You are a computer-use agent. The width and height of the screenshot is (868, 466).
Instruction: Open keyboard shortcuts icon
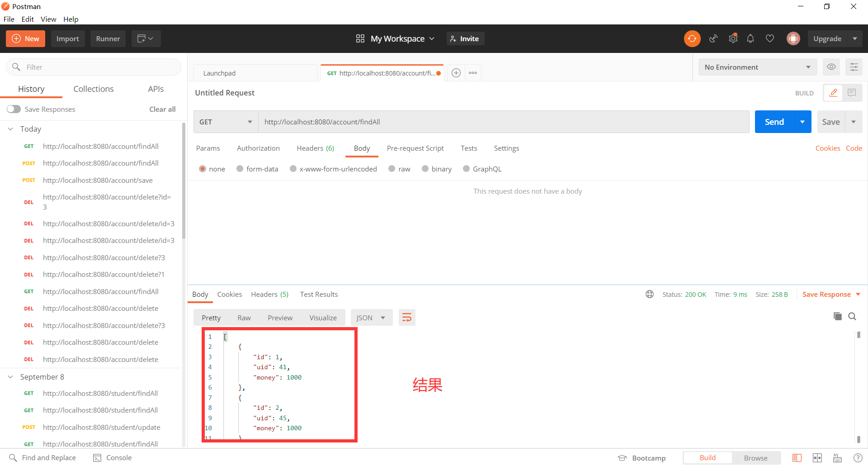[x=837, y=458]
